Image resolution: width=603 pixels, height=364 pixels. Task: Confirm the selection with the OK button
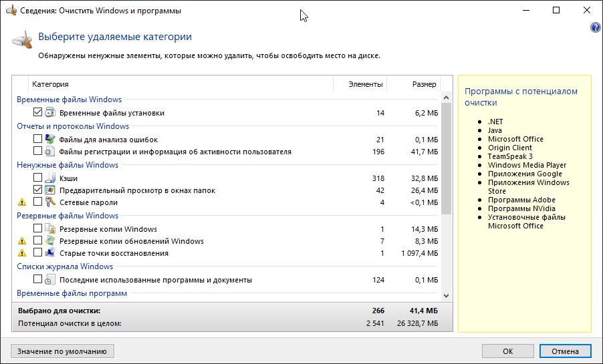pos(508,351)
